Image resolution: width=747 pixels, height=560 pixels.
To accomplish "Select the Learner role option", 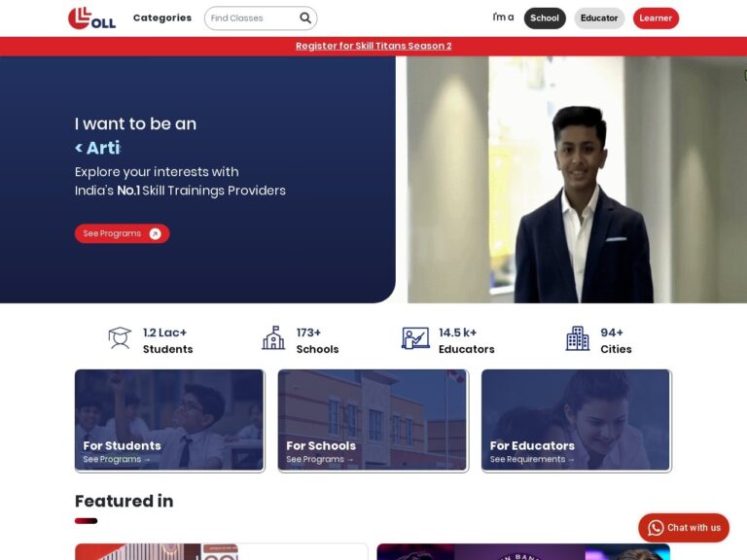I will point(656,18).
